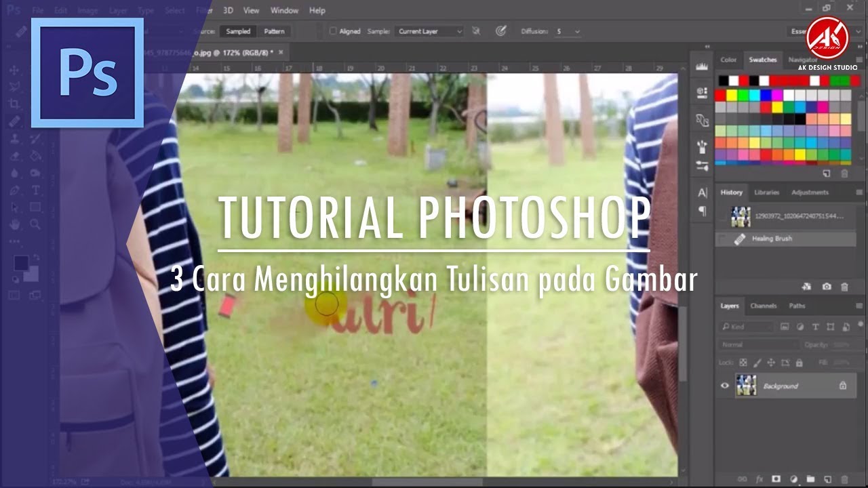
Task: Filter layers by shape layers
Action: point(830,327)
